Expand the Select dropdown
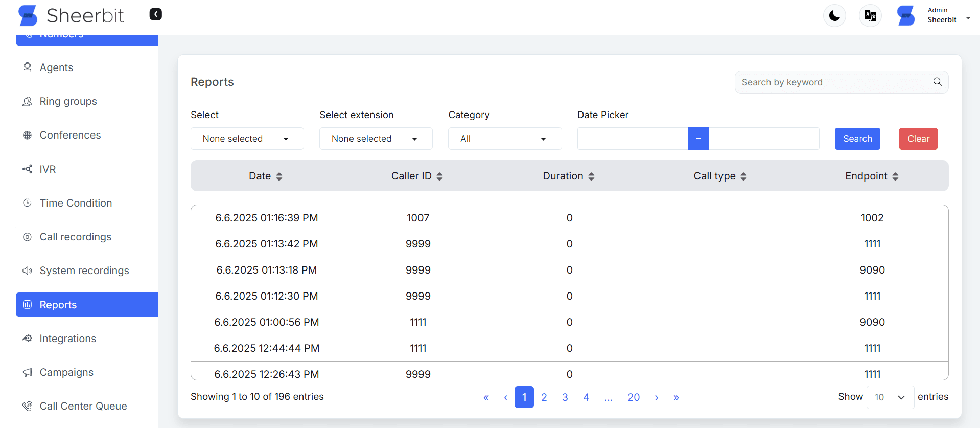 [247, 139]
